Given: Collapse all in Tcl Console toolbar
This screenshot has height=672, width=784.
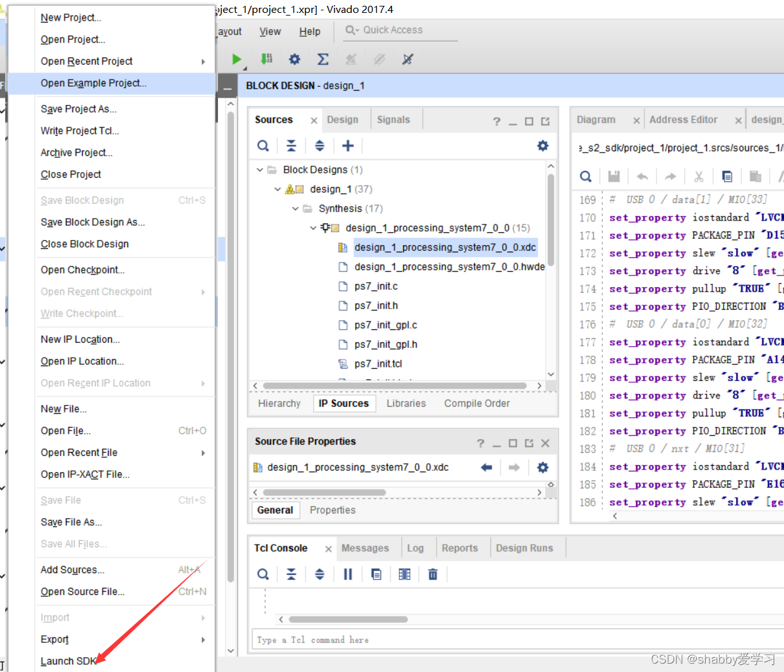Looking at the screenshot, I should 291,574.
